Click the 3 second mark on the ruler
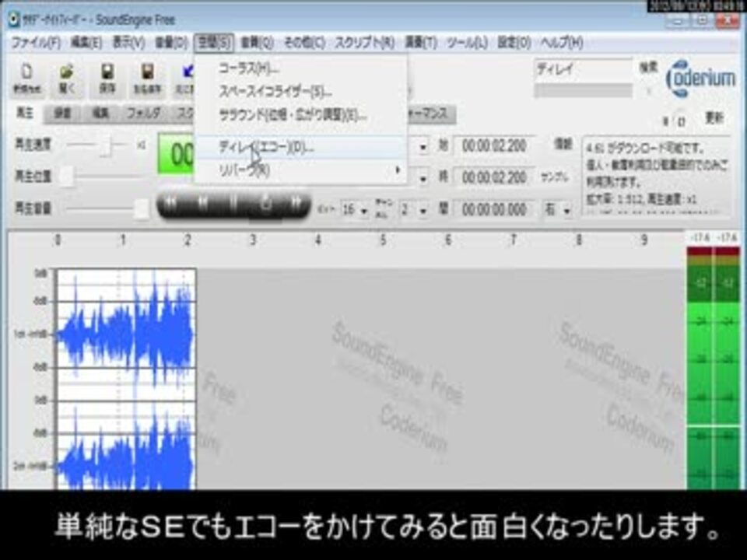This screenshot has width=747, height=560. pos(253,240)
